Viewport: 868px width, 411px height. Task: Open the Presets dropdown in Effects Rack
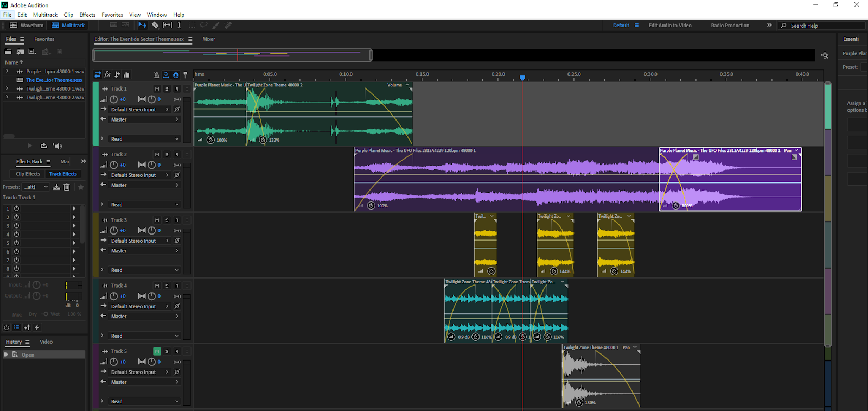(36, 187)
